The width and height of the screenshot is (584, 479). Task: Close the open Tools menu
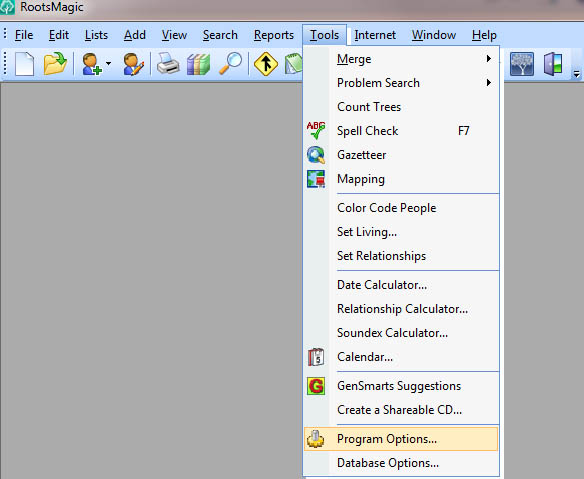click(x=324, y=35)
